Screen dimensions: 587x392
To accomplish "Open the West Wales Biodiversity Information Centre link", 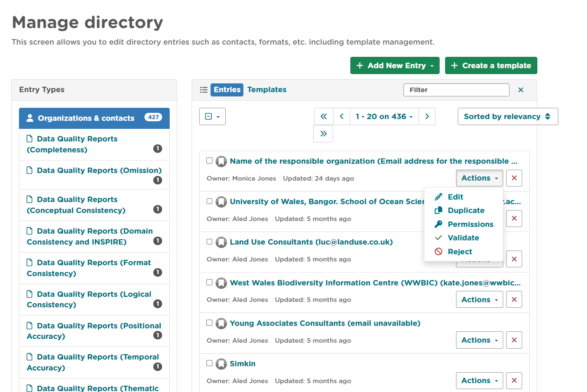I will pyautogui.click(x=375, y=283).
